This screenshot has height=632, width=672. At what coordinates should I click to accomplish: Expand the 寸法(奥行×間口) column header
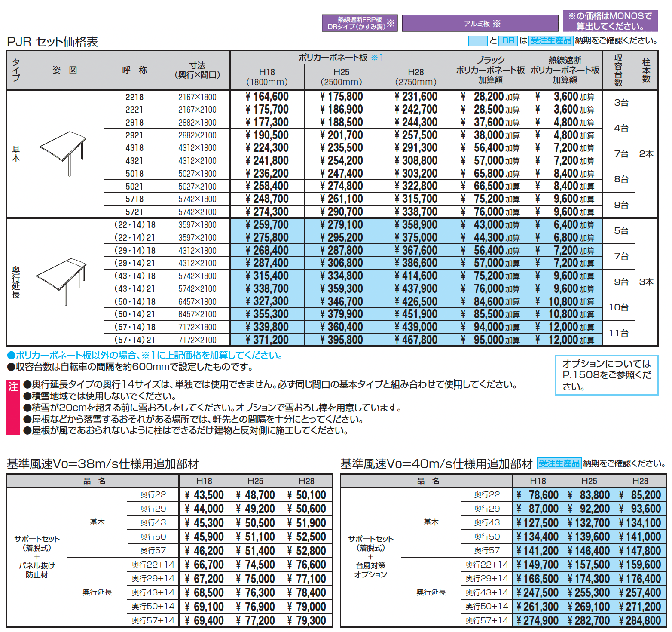[197, 69]
